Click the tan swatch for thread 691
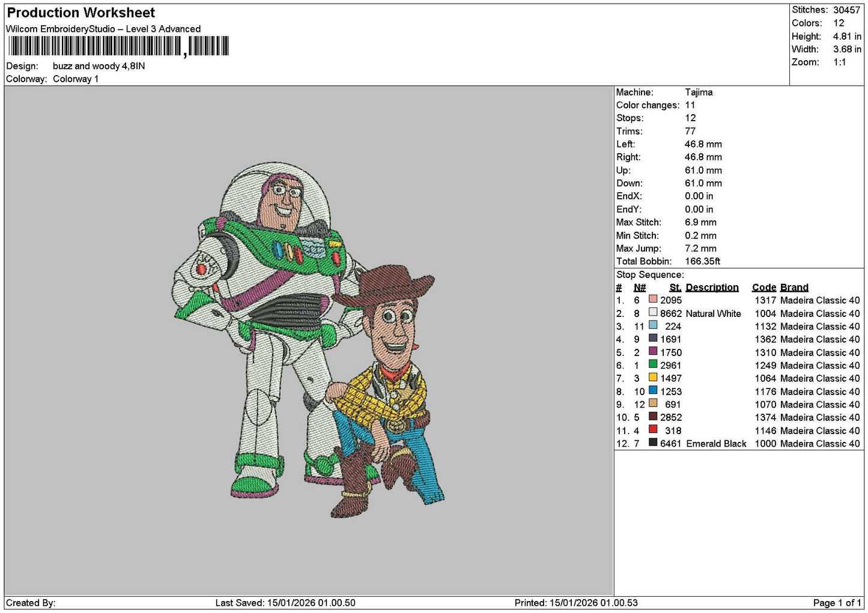This screenshot has width=868, height=613. click(x=653, y=403)
